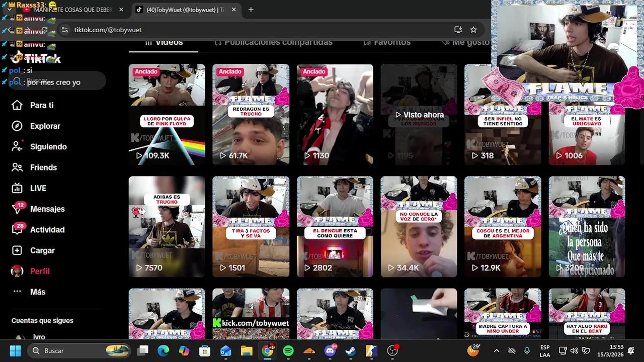Viewport: 644px width, 362px height.
Task: Open video ADIBAS ES TRUCHO
Action: (167, 226)
